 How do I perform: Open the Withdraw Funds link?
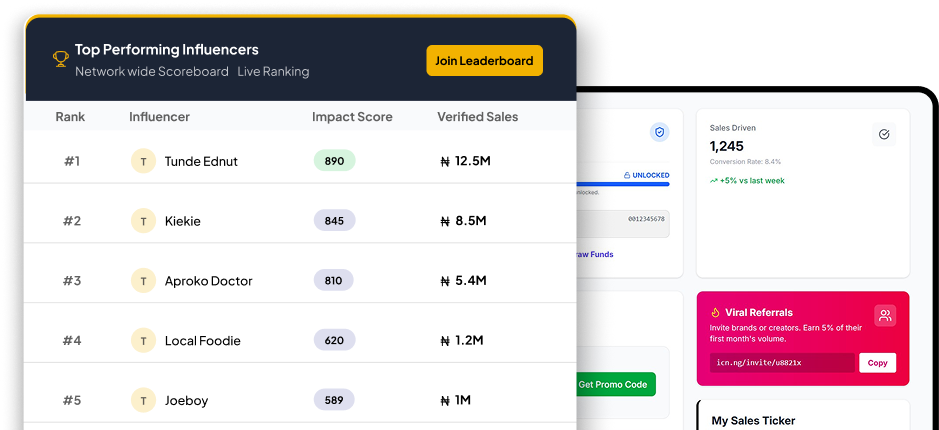click(x=596, y=254)
